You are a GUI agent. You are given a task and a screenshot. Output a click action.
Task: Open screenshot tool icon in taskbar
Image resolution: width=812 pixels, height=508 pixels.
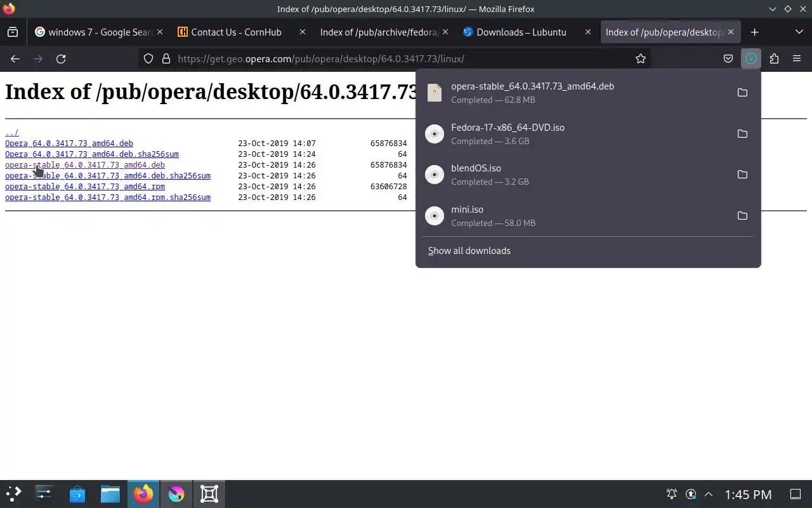209,493
